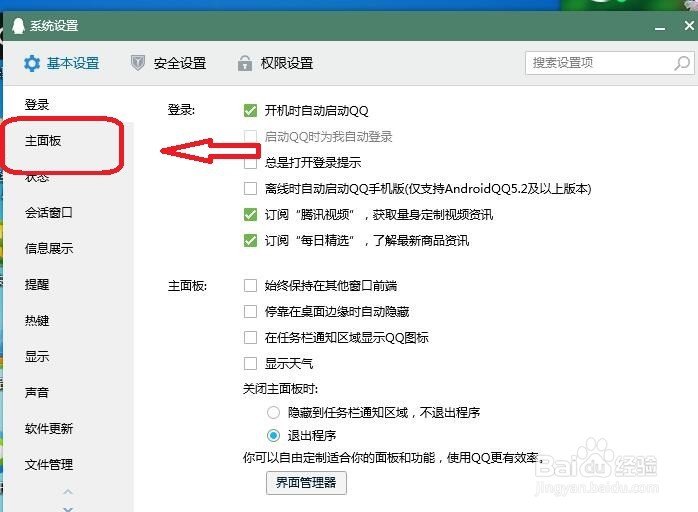
Task: Select 会话窗口 in the sidebar
Action: coord(49,213)
